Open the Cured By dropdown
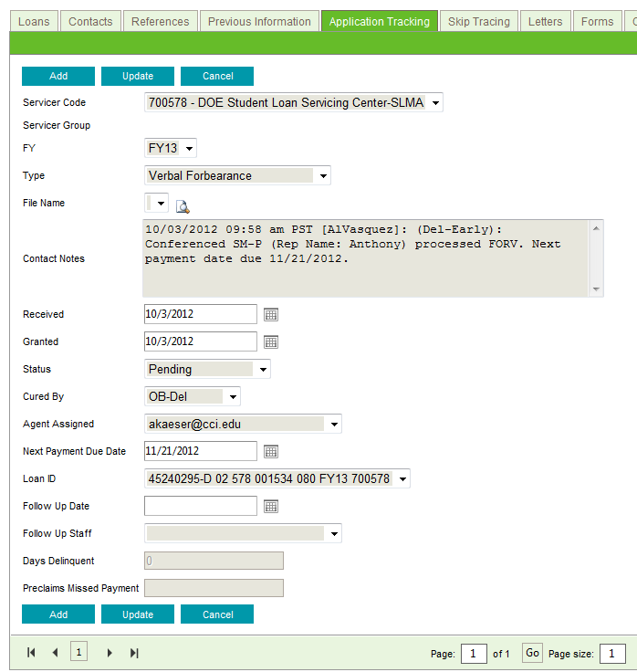Viewport: 637px width, 672px height. [x=234, y=397]
